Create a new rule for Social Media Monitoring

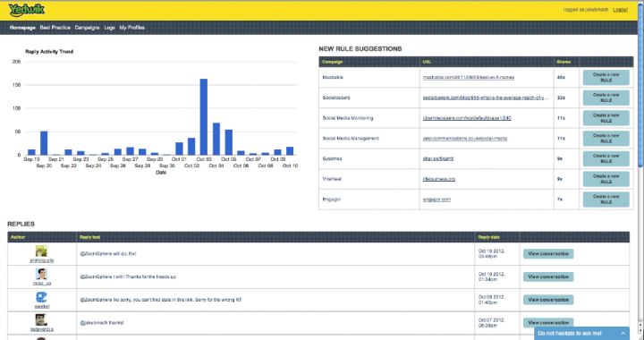(606, 118)
